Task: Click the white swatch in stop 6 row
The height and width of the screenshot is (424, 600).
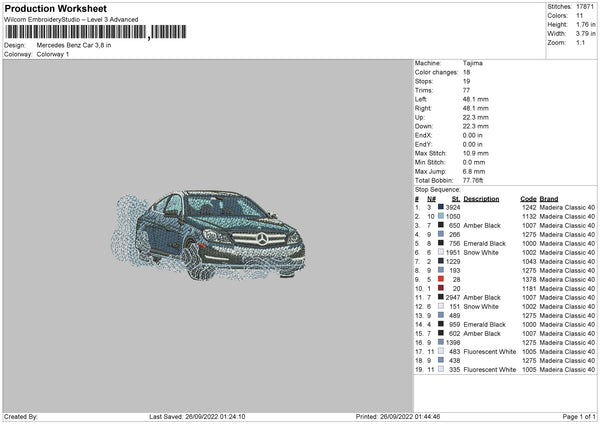Action: (441, 252)
